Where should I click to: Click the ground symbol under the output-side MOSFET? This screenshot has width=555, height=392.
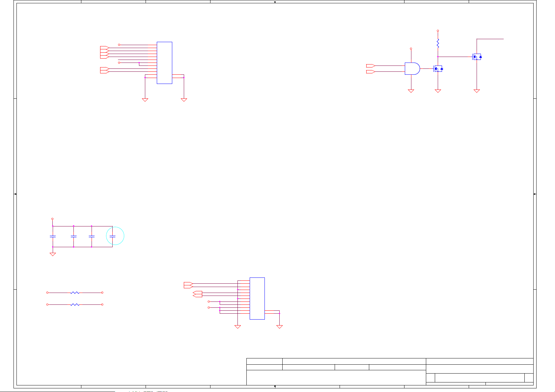[x=477, y=91]
